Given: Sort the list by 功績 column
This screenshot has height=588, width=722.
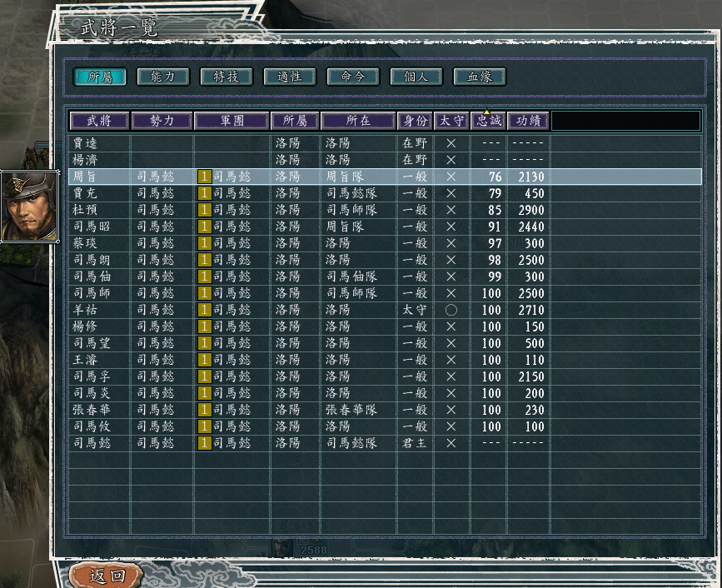Looking at the screenshot, I should 528,121.
